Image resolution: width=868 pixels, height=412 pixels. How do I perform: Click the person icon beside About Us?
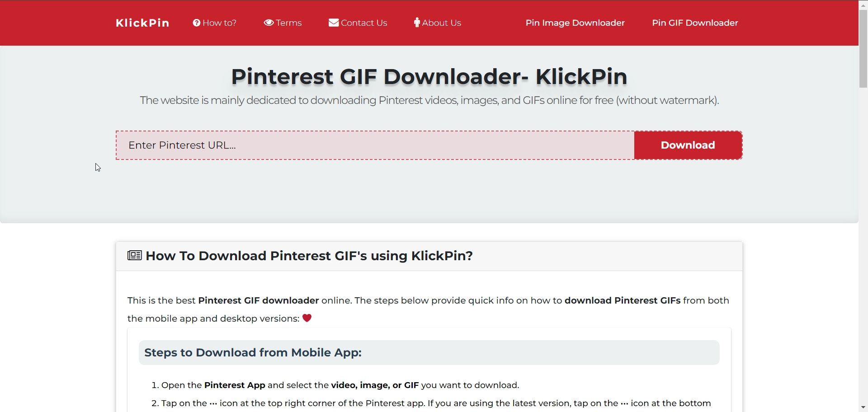(x=416, y=23)
